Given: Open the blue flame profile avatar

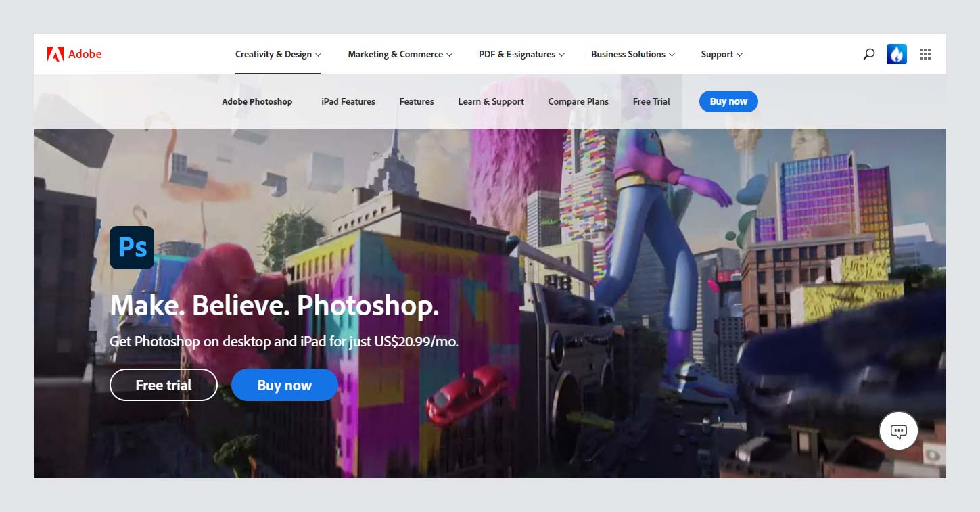Looking at the screenshot, I should (897, 54).
